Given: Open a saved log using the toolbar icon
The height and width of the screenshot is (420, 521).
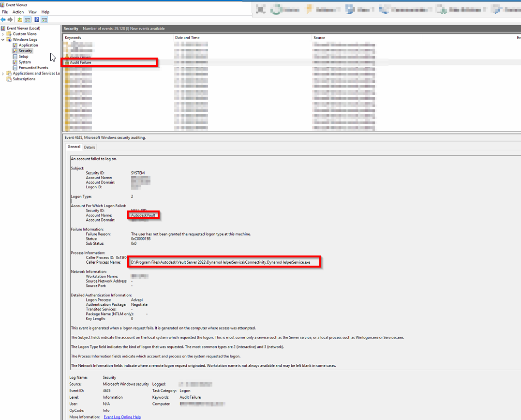Looking at the screenshot, I should click(20, 19).
